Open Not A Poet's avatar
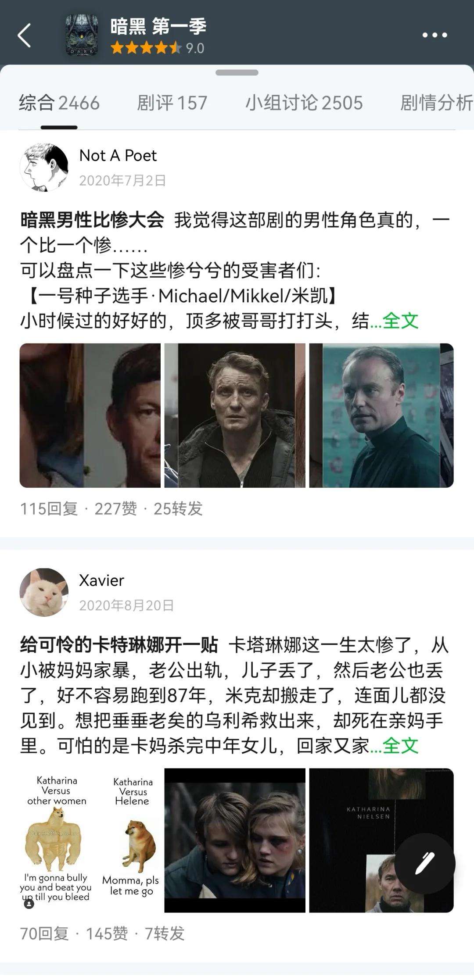The image size is (474, 980). pyautogui.click(x=44, y=167)
